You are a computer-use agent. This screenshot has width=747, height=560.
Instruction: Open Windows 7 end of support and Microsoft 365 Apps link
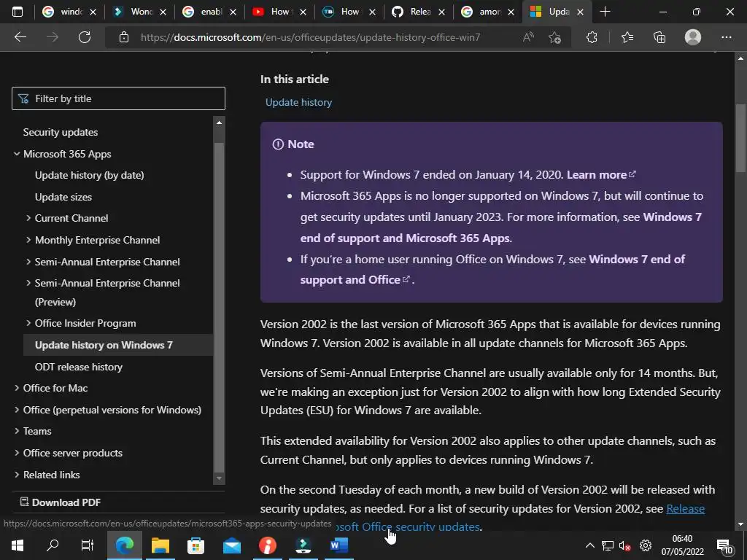coord(500,227)
